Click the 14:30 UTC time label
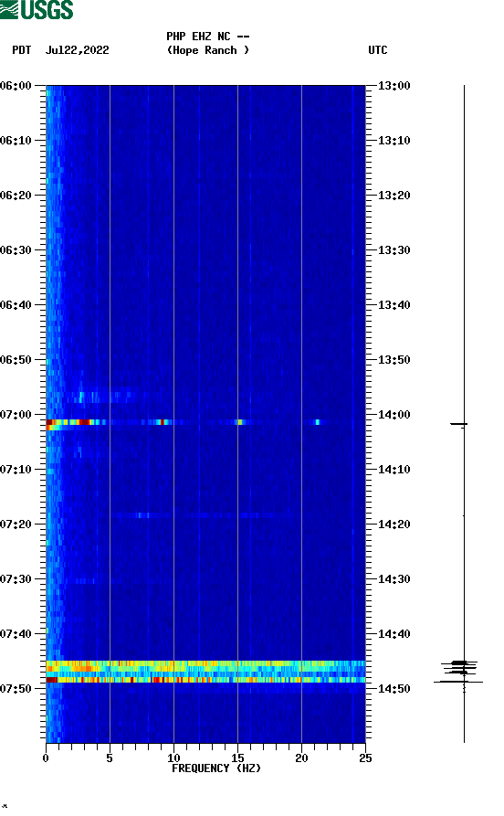Viewport: 504px width, 816px height. [x=394, y=579]
